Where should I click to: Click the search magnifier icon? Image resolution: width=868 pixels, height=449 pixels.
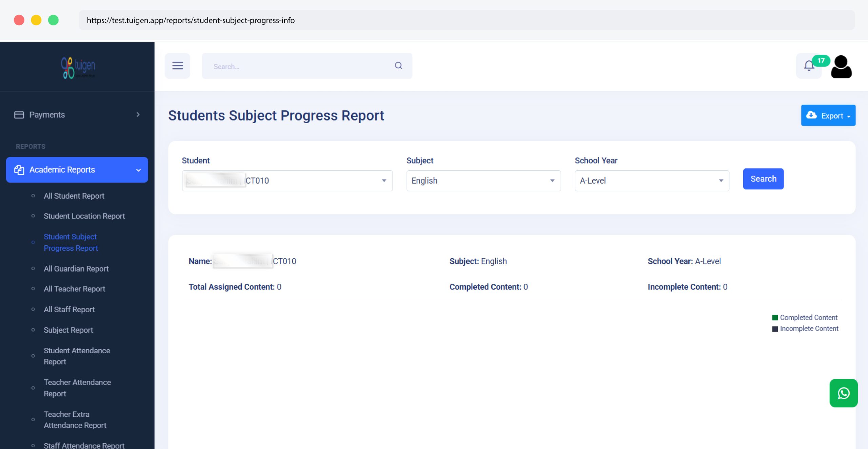(398, 66)
